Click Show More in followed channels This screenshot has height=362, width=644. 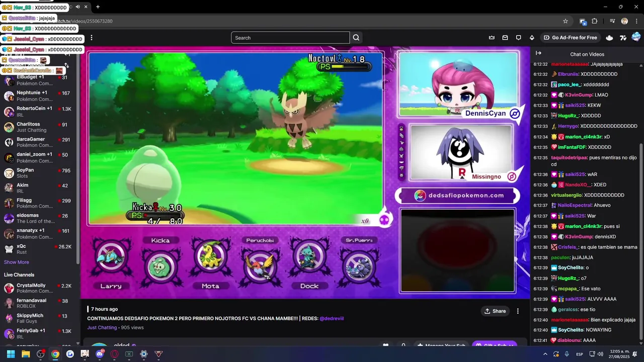coord(17,262)
